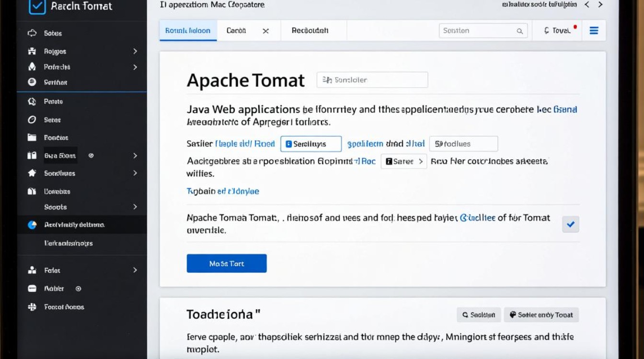Click the people icon beside Fotet
Image resolution: width=644 pixels, height=359 pixels.
pyautogui.click(x=32, y=270)
